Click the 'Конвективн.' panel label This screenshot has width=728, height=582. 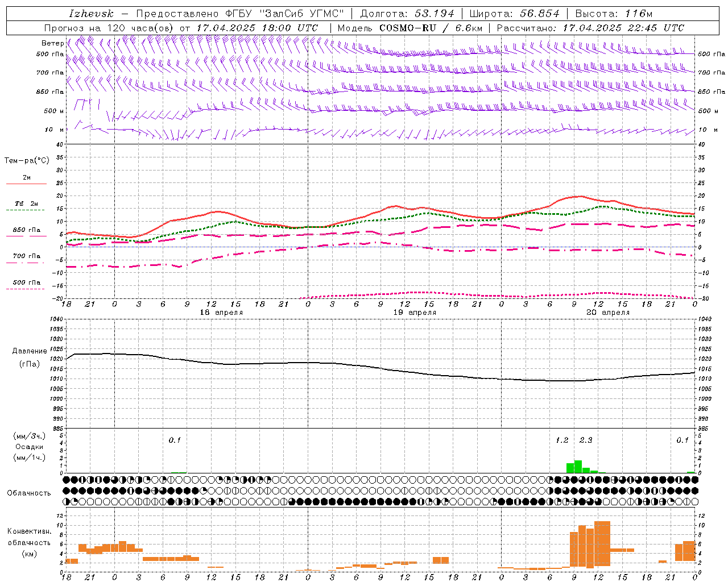click(x=29, y=531)
